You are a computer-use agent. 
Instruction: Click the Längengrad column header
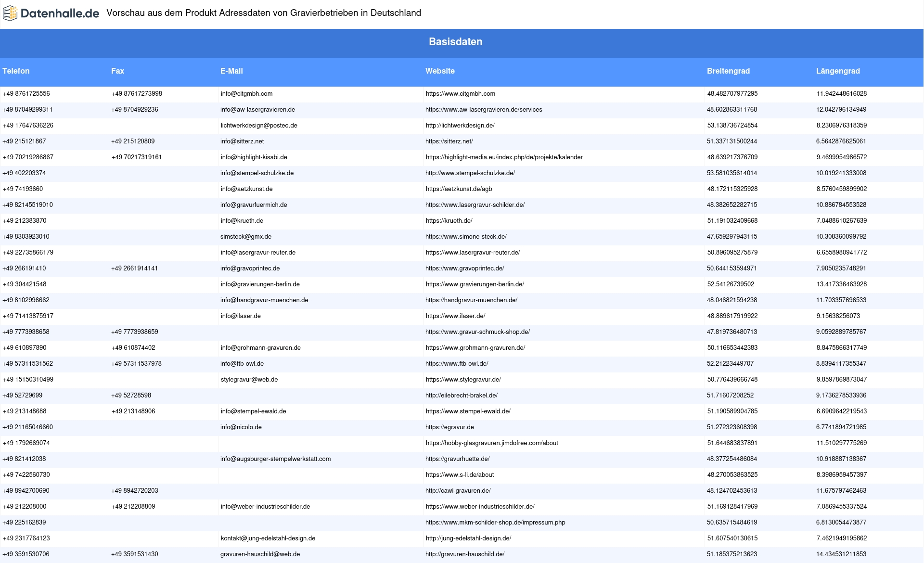[838, 71]
